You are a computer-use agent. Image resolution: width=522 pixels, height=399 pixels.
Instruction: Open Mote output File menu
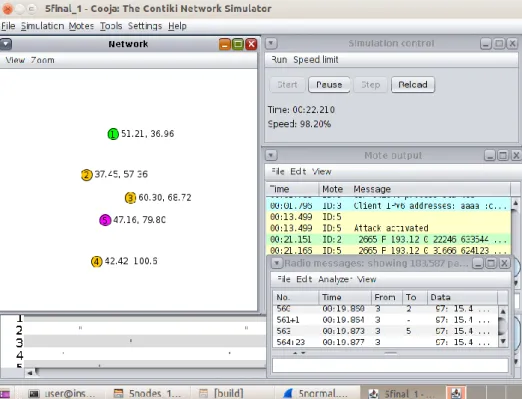[x=278, y=171]
